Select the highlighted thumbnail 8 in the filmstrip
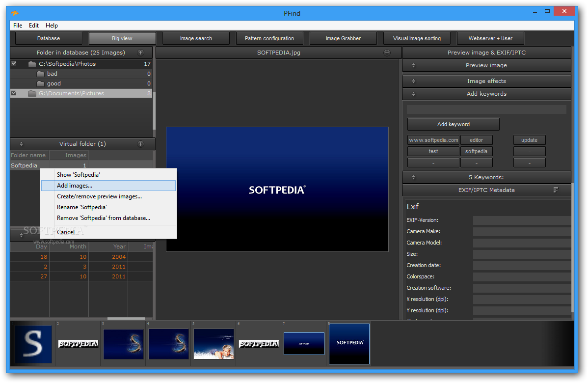The height and width of the screenshot is (383, 588). click(349, 344)
